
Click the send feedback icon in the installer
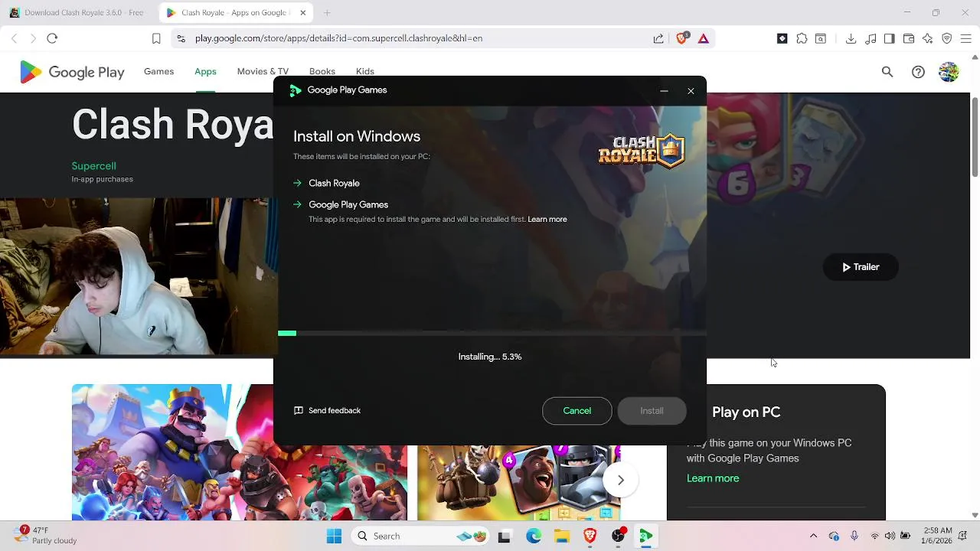299,411
